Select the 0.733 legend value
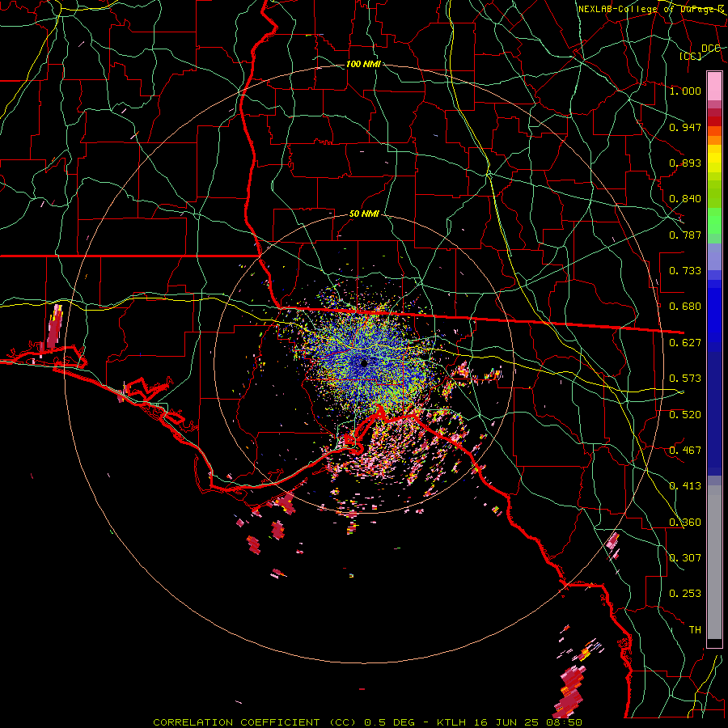 pos(685,271)
